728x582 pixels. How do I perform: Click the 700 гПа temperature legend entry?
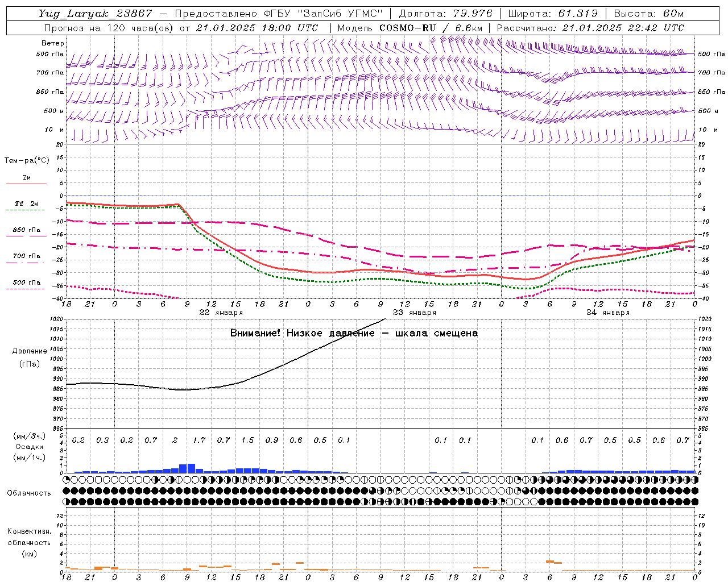tap(27, 256)
